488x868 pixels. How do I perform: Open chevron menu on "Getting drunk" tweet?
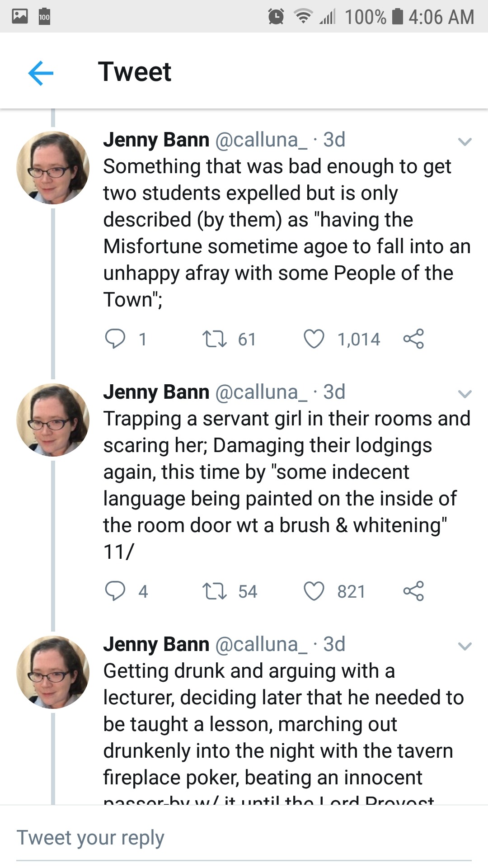coord(465,646)
